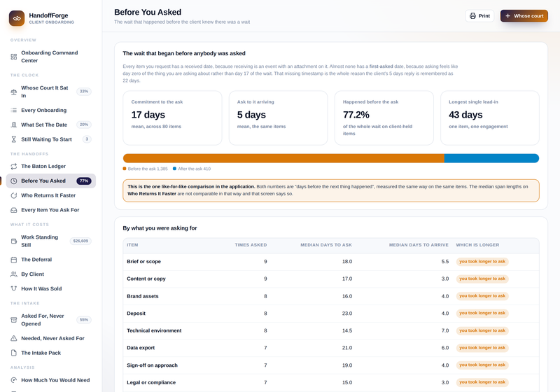Click the archive box icon for Asked For, Never Opened
This screenshot has width=560, height=392.
click(13, 320)
